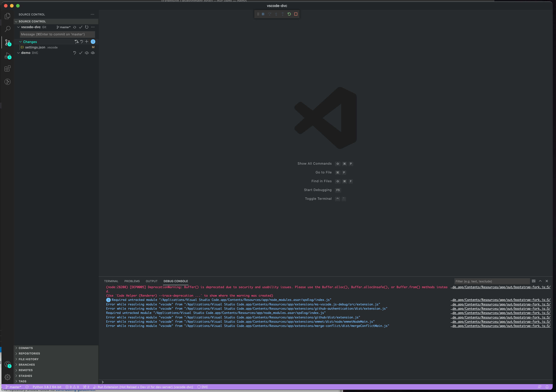Image resolution: width=556 pixels, height=392 pixels.
Task: Open the Extensions view
Action: coord(8,69)
